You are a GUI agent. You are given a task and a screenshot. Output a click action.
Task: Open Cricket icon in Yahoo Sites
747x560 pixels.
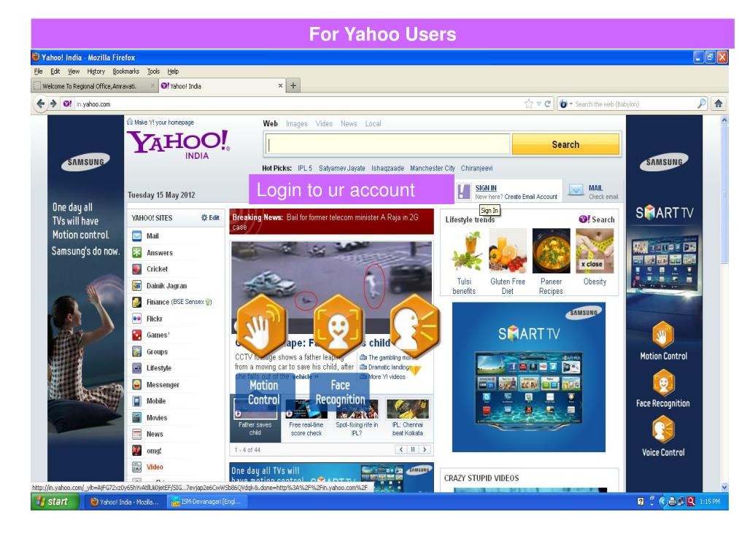(136, 269)
